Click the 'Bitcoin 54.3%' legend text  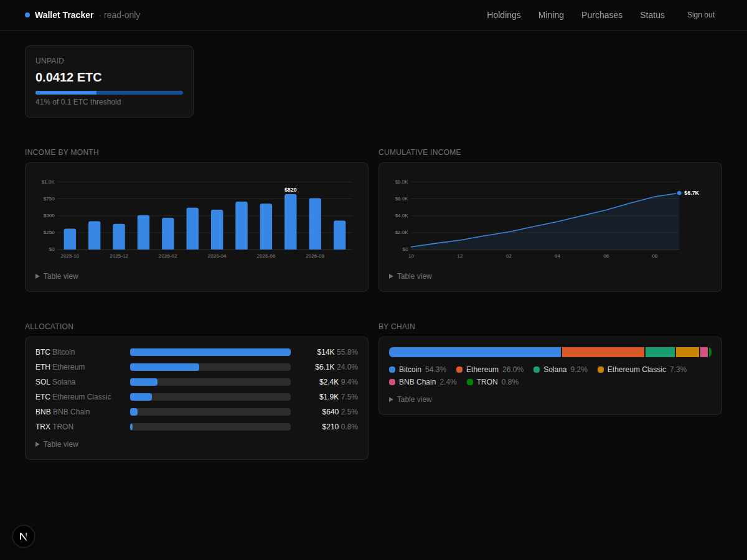[x=423, y=370]
